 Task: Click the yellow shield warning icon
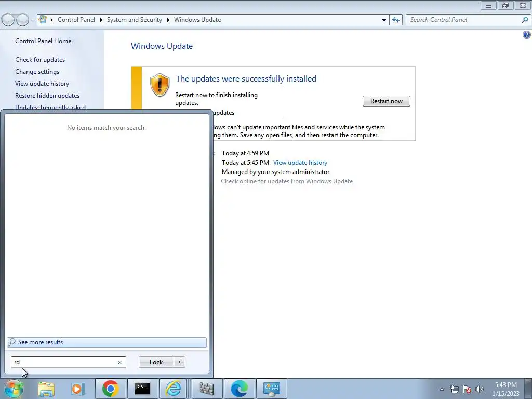tap(160, 85)
